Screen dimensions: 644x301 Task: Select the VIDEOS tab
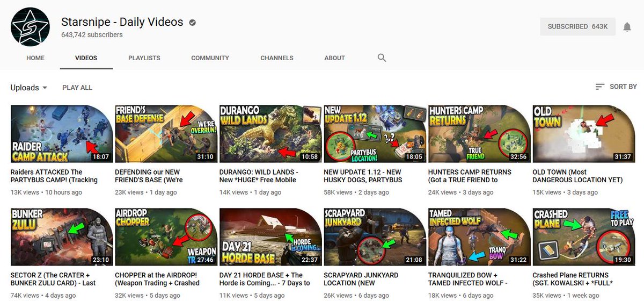pyautogui.click(x=86, y=58)
